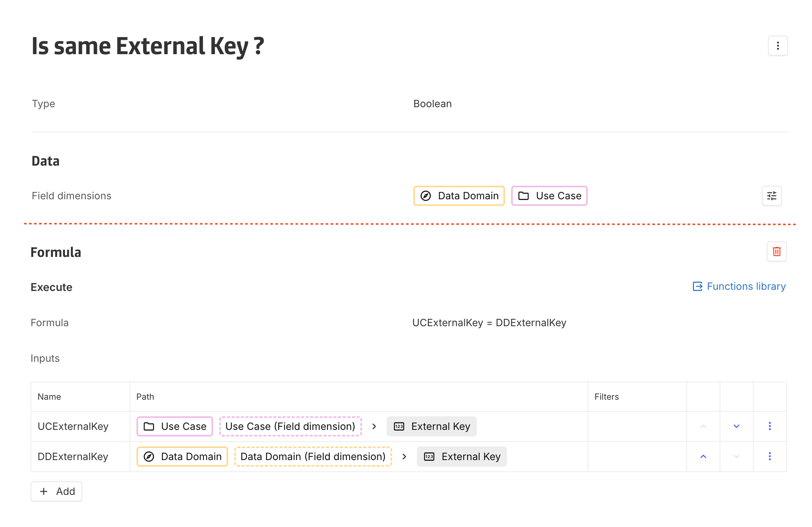The image size is (812, 527).
Task: Click the field dimensions settings sliders icon
Action: coord(771,196)
